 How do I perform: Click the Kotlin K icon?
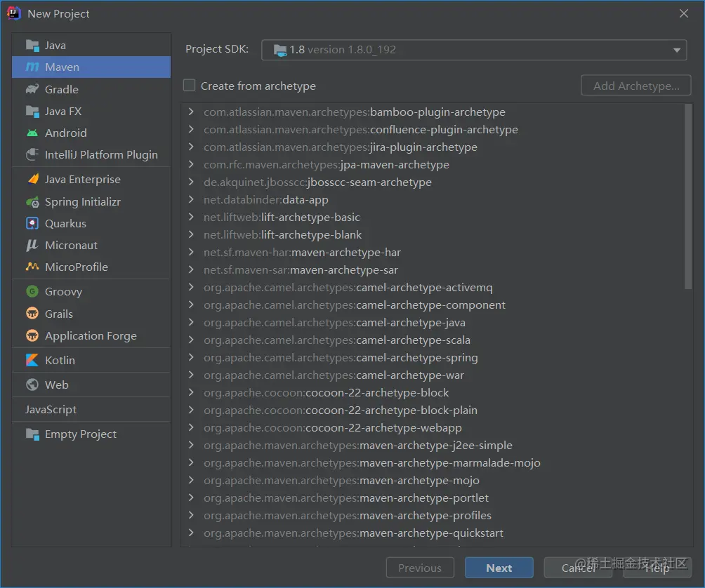[32, 360]
